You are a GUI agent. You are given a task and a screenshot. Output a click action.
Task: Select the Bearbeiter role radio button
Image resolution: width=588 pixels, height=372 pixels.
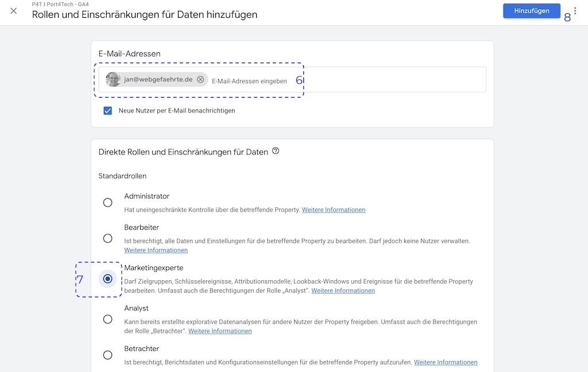[x=107, y=238]
